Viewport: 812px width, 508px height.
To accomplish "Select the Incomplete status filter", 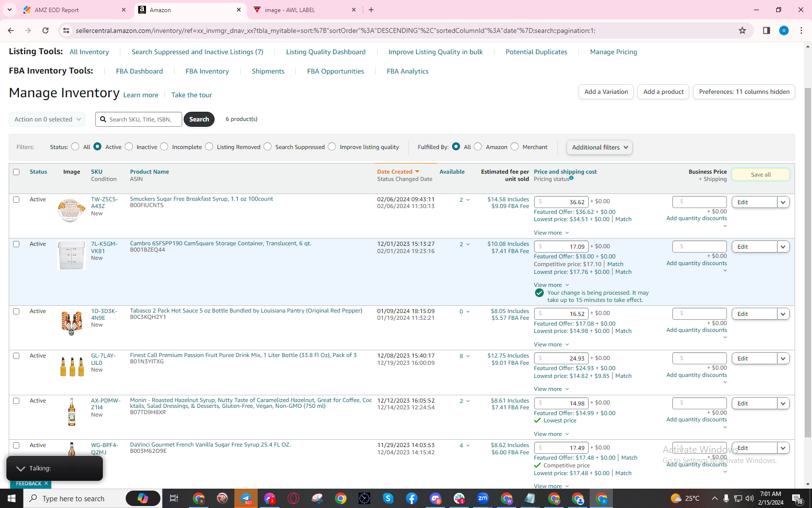I will pos(164,147).
